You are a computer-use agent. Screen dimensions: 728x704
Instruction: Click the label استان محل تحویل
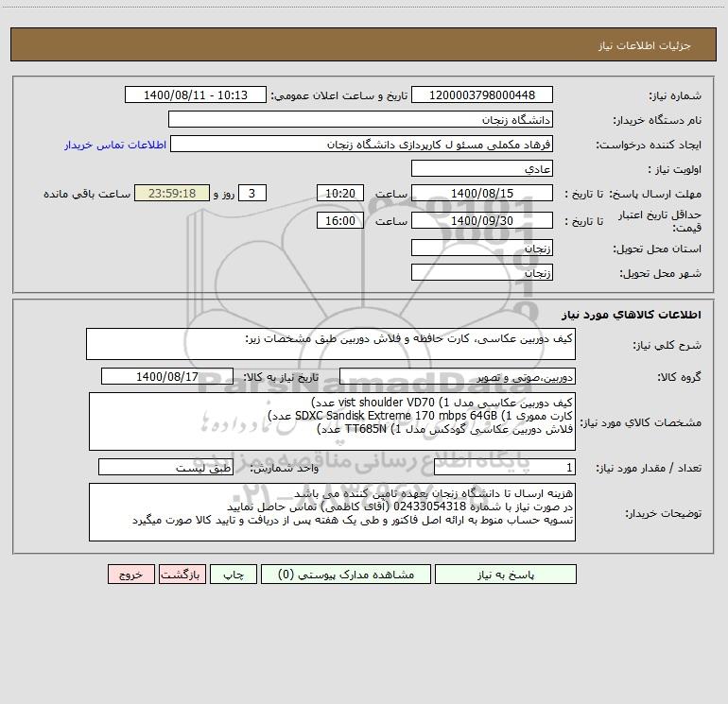click(x=657, y=249)
